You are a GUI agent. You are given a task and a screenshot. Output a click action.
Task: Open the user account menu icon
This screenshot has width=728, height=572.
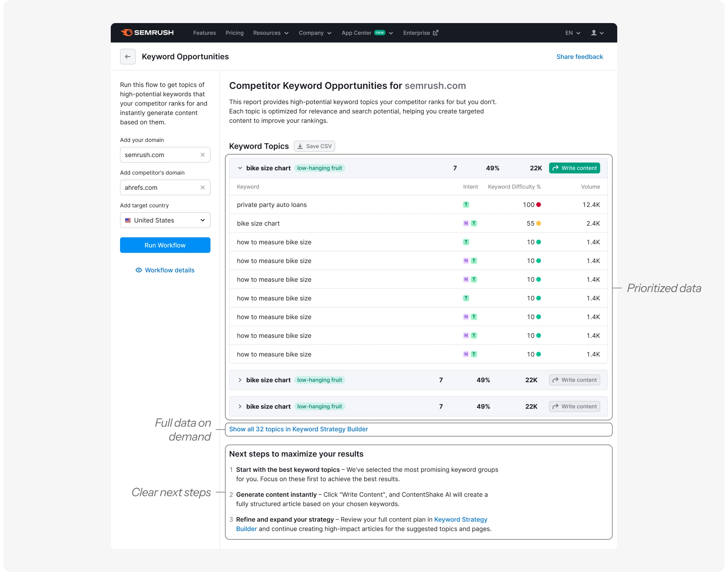click(594, 33)
